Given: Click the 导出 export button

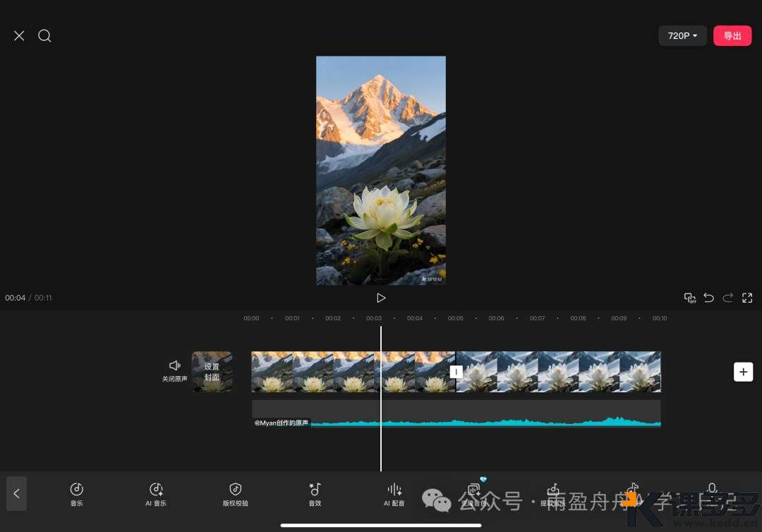Looking at the screenshot, I should 732,36.
